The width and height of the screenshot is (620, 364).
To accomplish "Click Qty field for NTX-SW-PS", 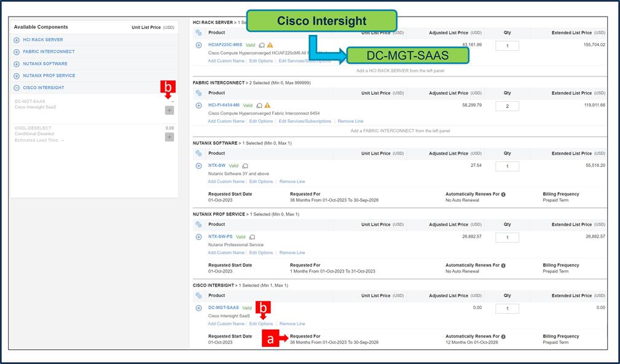I will coord(507,238).
